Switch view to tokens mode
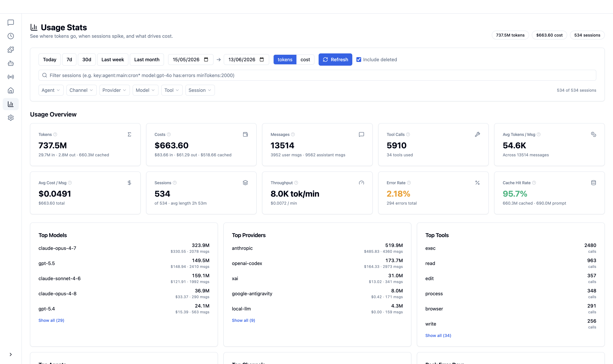The width and height of the screenshot is (613, 364). [285, 60]
